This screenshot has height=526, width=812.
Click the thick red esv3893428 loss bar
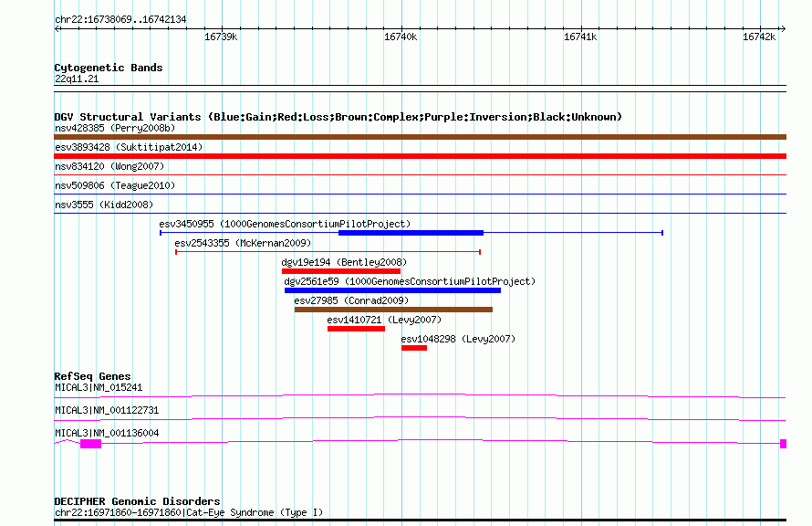coord(420,156)
